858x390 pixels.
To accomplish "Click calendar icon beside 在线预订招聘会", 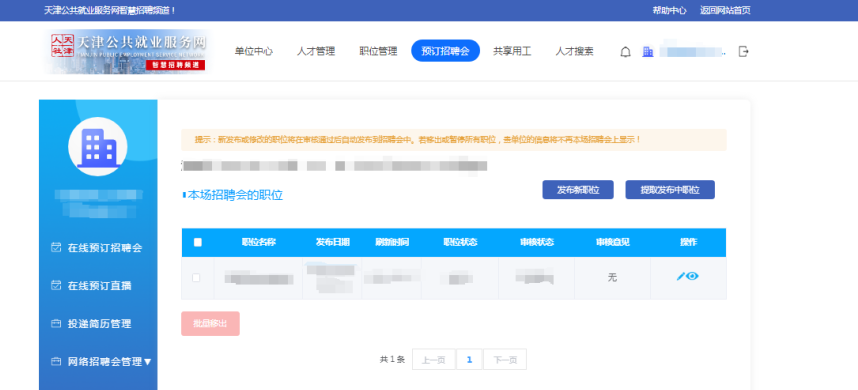I will [x=55, y=247].
